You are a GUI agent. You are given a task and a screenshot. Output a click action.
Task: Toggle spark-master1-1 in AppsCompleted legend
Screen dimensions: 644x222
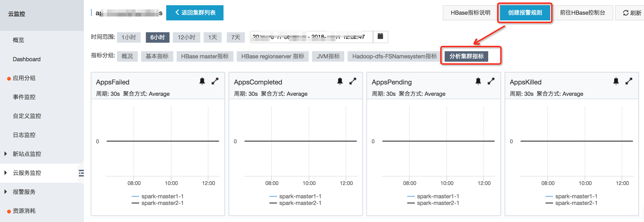[x=295, y=196]
